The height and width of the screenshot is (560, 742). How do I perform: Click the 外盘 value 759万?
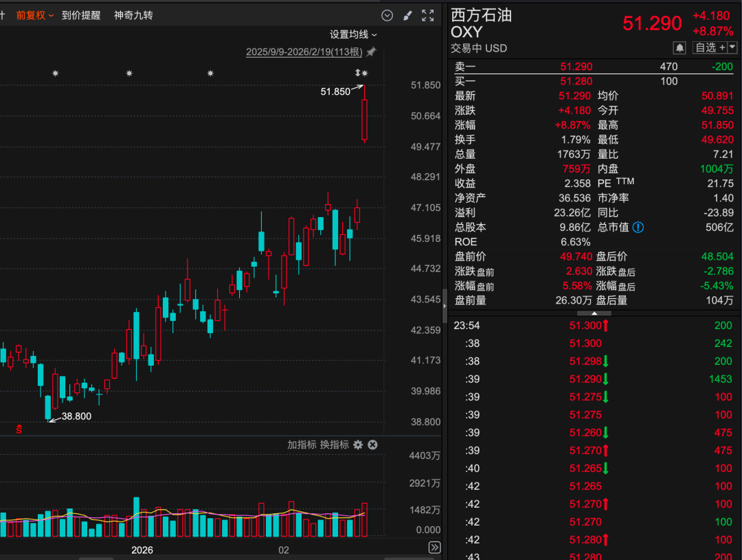pos(576,169)
